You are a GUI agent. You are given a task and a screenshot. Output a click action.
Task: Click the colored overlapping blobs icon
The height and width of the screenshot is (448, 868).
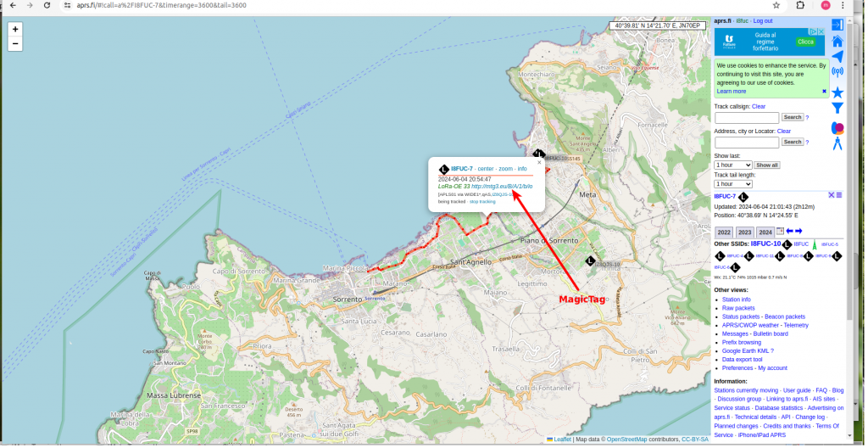[x=837, y=129]
